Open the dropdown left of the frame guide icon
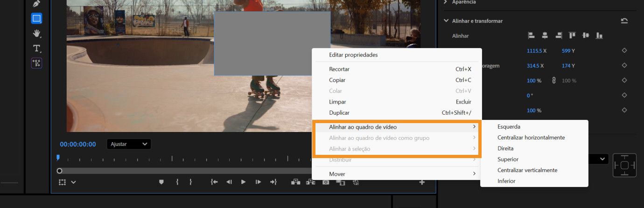The image size is (644, 208). (x=598, y=159)
